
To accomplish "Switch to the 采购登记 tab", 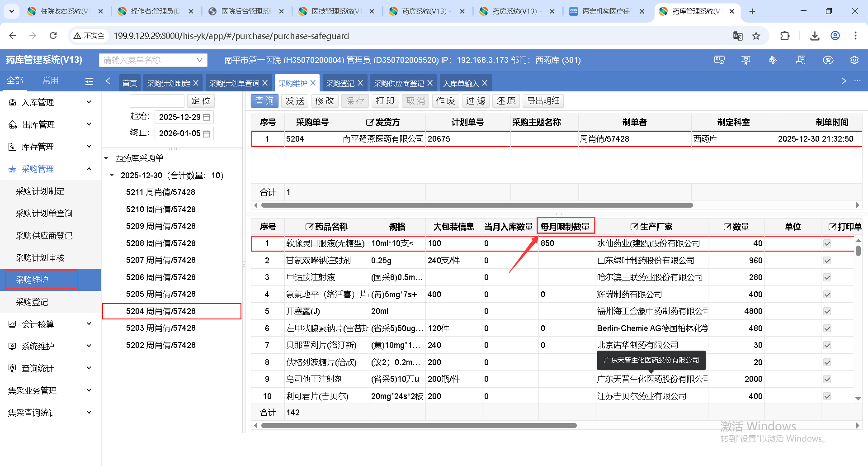I will pos(340,83).
